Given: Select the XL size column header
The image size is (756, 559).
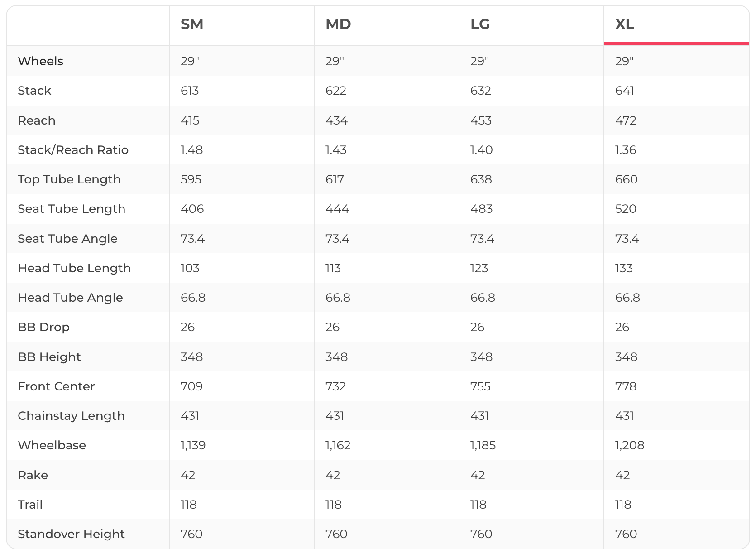Looking at the screenshot, I should 624,24.
